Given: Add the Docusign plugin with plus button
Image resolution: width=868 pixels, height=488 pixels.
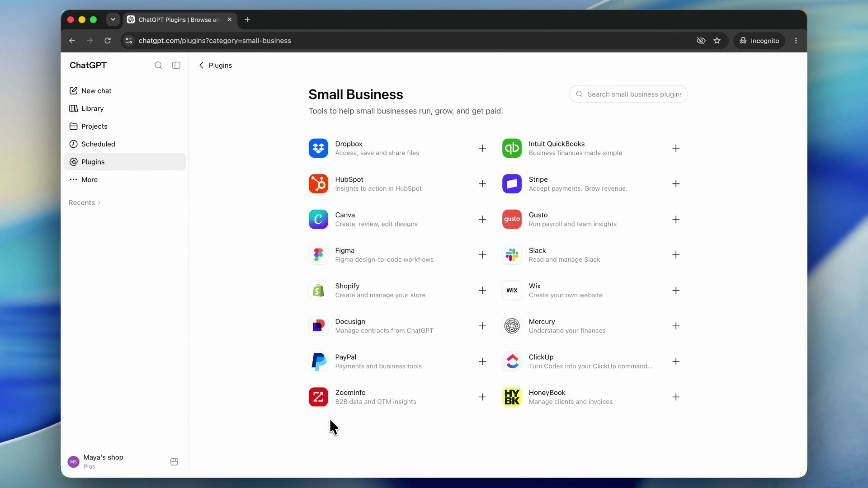Looking at the screenshot, I should [482, 326].
